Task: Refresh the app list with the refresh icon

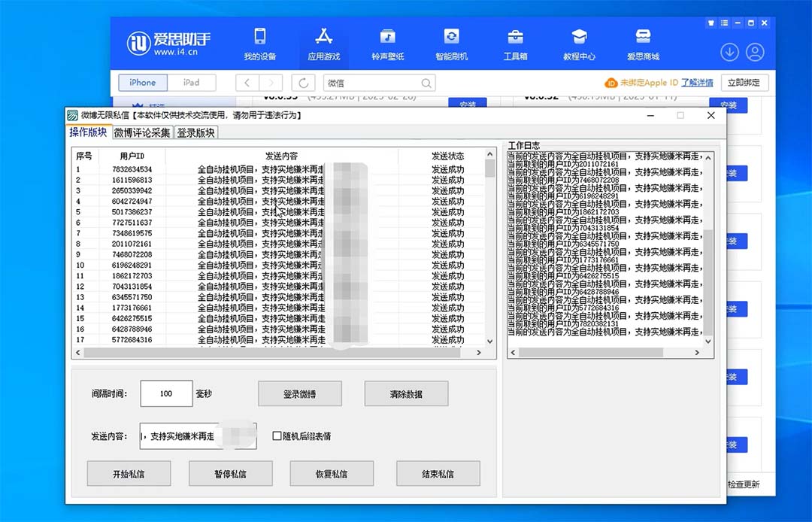Action: click(x=303, y=83)
